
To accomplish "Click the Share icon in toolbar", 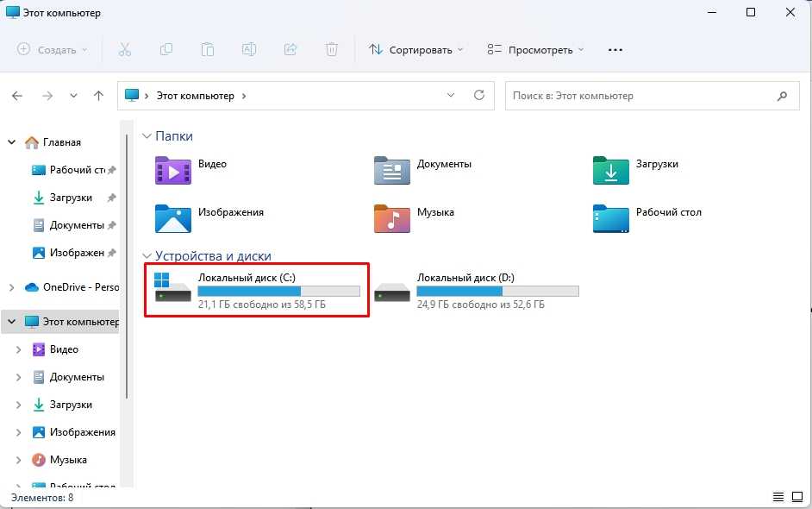I will click(x=290, y=49).
